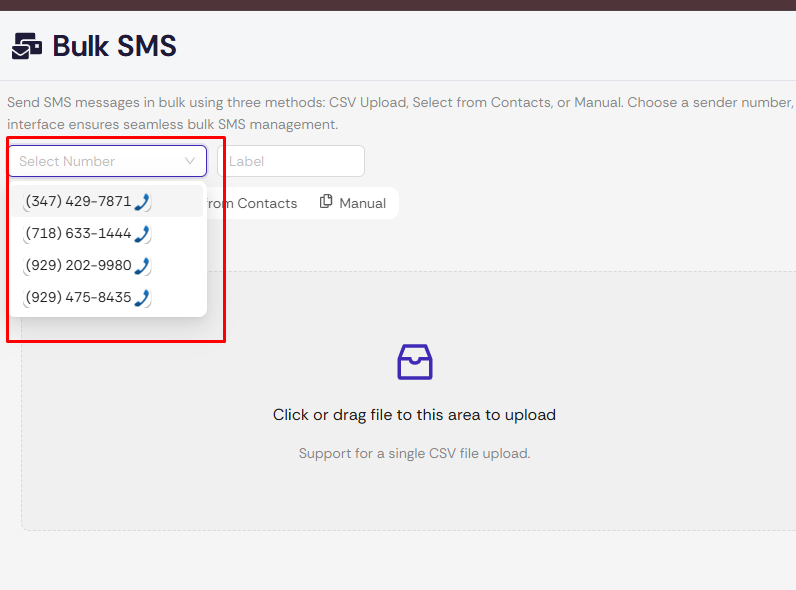
Task: Focus the Label input field
Action: coord(290,161)
